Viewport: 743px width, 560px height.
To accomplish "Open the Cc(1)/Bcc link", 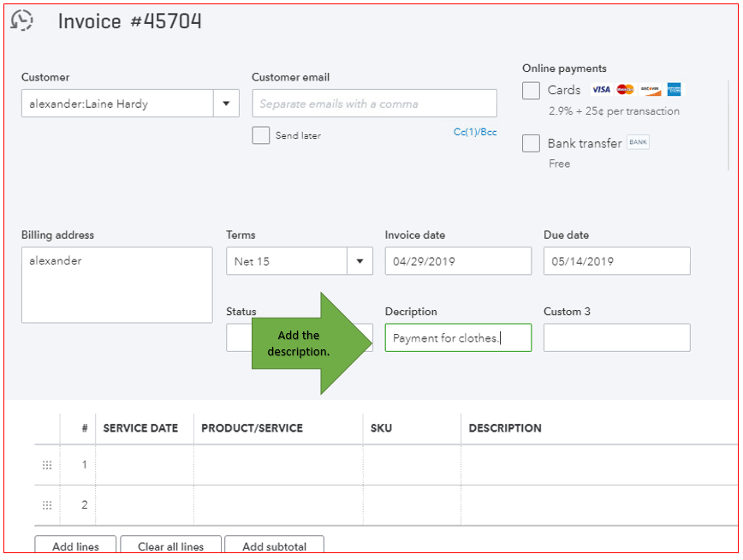I will click(475, 132).
